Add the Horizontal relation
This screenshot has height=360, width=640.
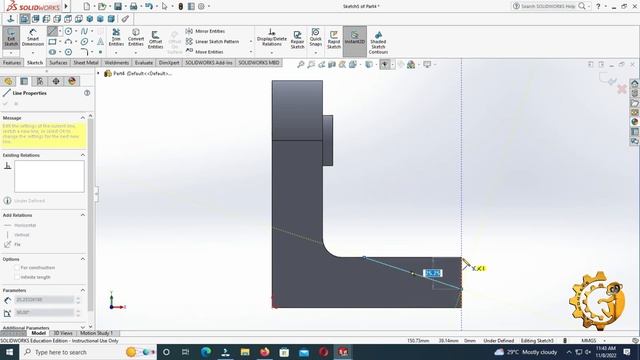(x=20, y=225)
